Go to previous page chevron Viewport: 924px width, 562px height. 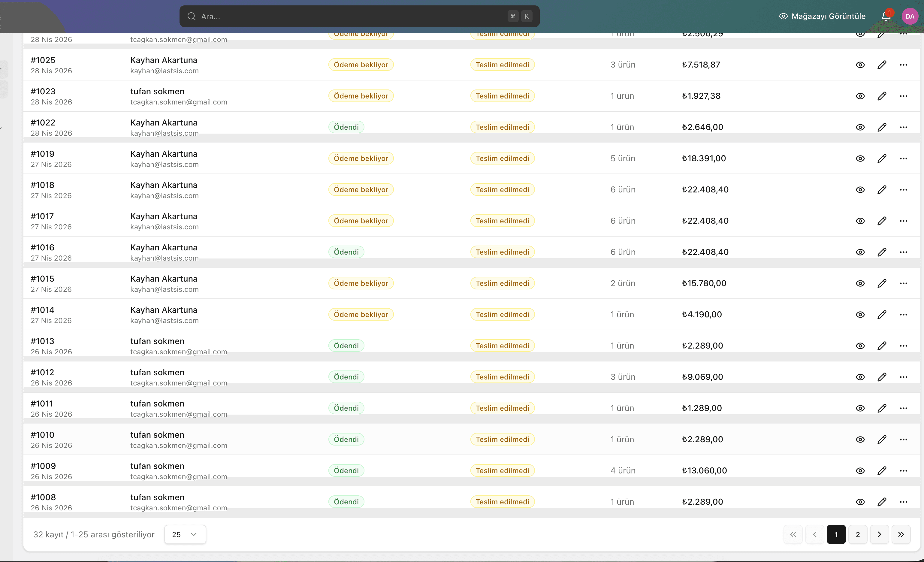coord(814,534)
